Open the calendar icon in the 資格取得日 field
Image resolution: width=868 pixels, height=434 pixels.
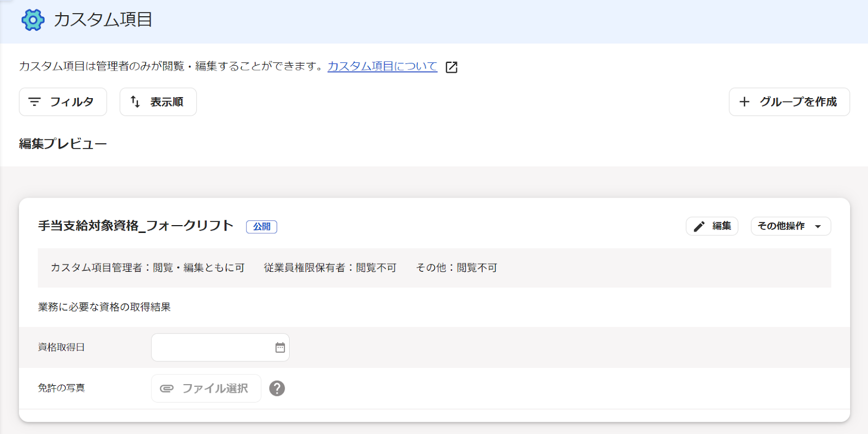(280, 347)
